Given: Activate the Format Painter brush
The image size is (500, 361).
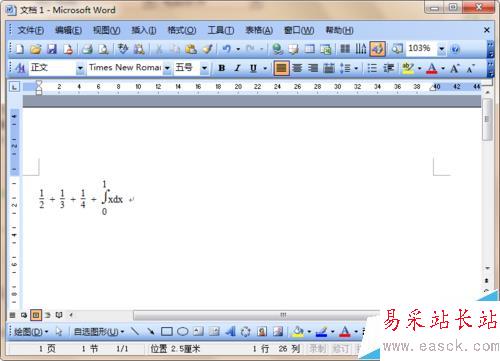Looking at the screenshot, I should point(208,49).
